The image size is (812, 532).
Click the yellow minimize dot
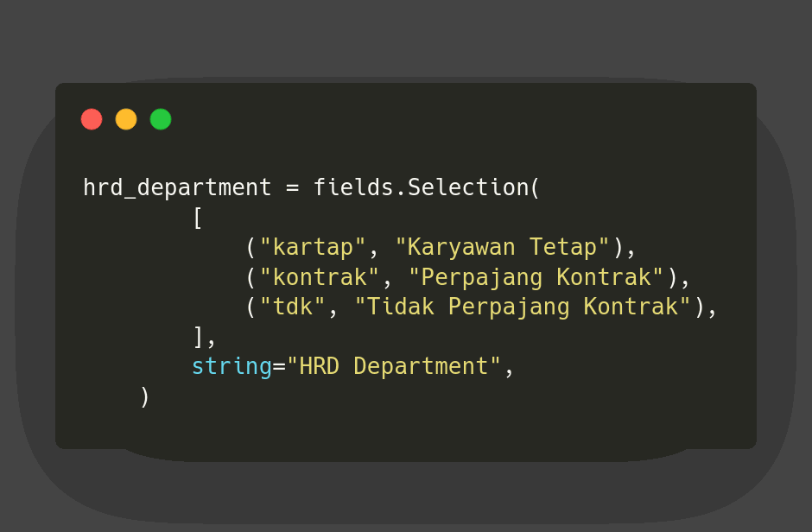(126, 119)
